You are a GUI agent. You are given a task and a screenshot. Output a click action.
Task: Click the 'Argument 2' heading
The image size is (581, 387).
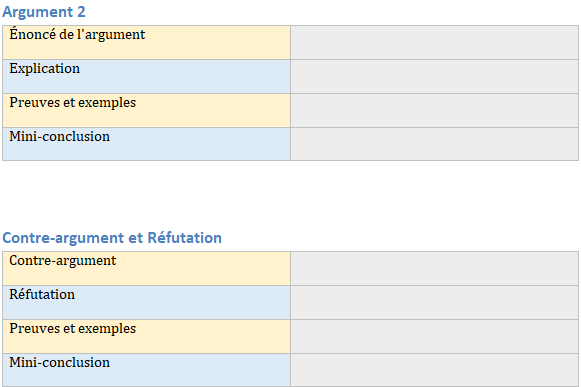click(44, 12)
